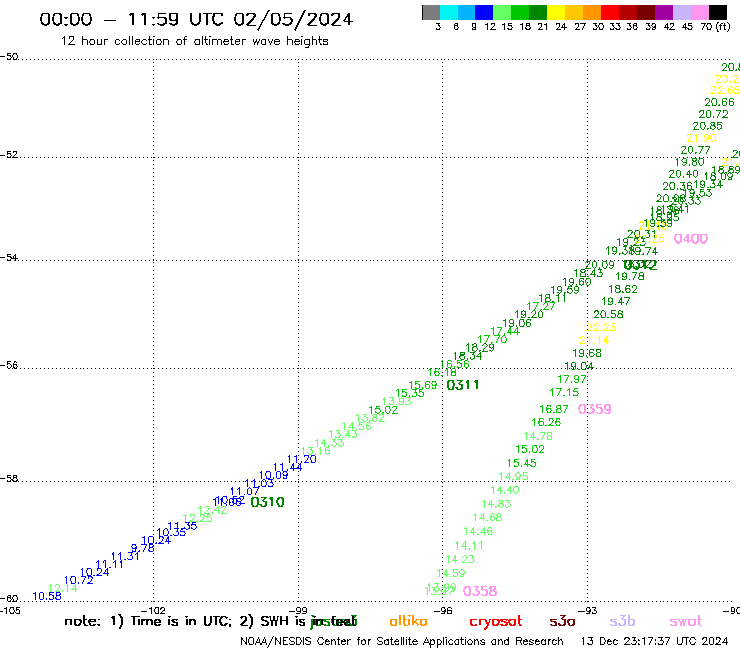Click the -99 longitude axis label
This screenshot has height=650, width=740.
[x=298, y=611]
